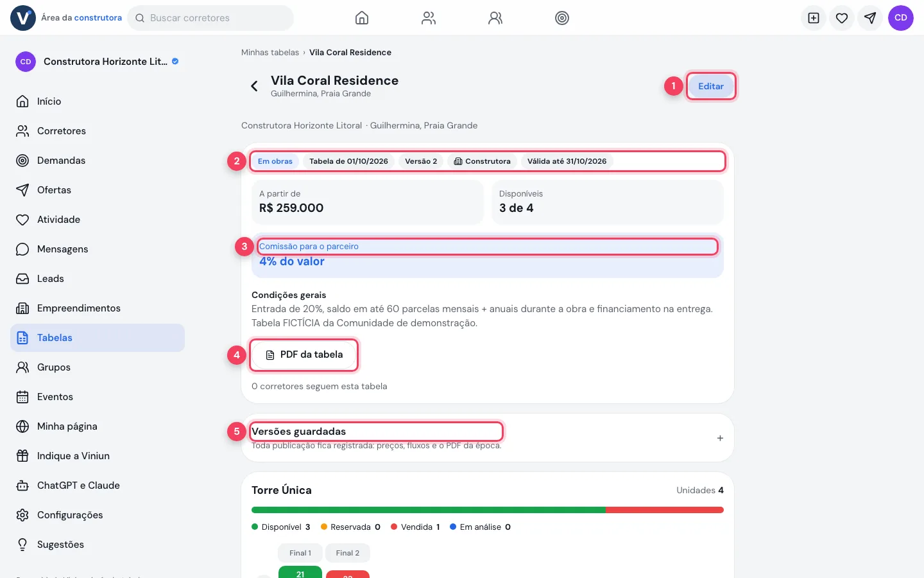The height and width of the screenshot is (578, 924).
Task: Click the Torre Única heading
Action: pos(282,490)
